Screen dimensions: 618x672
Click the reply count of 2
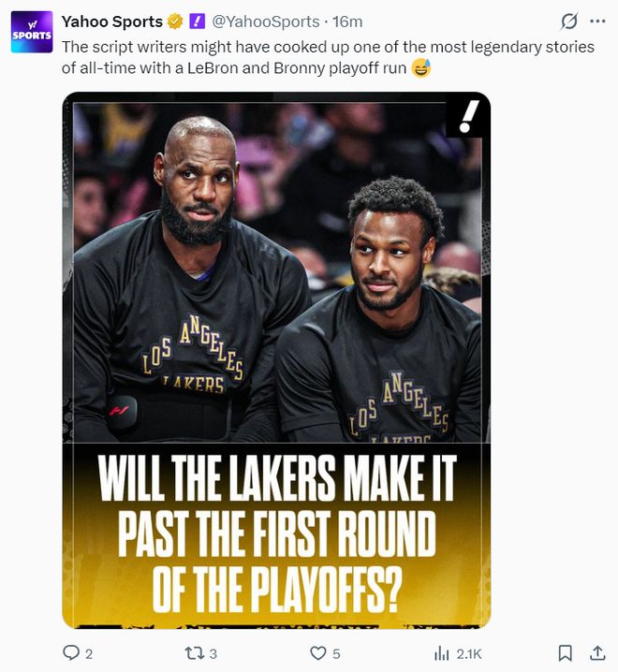pyautogui.click(x=89, y=654)
